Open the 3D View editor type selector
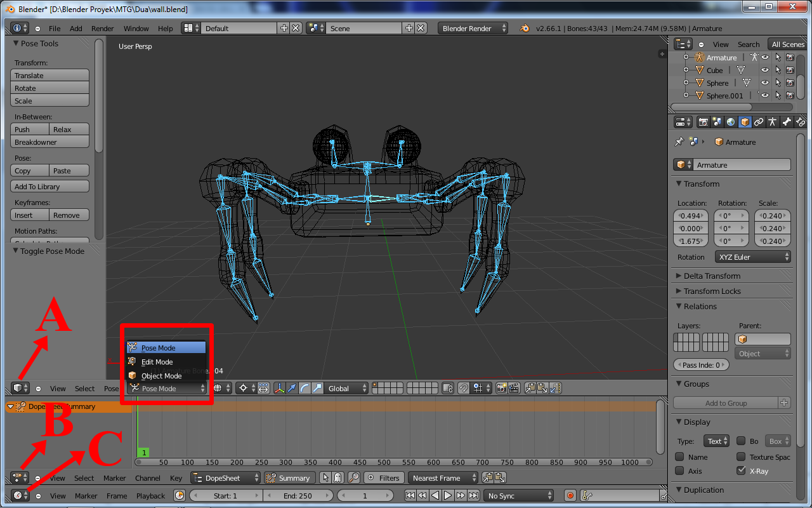 [x=20, y=388]
